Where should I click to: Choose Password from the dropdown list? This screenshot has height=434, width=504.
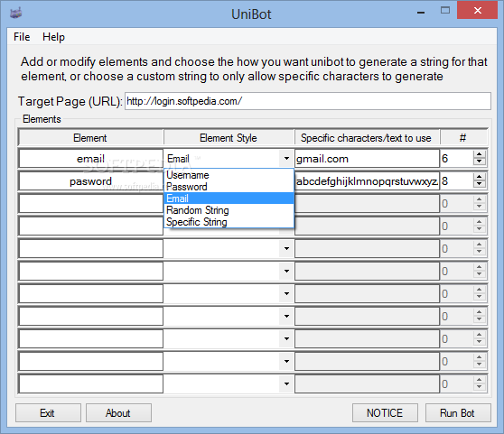229,187
